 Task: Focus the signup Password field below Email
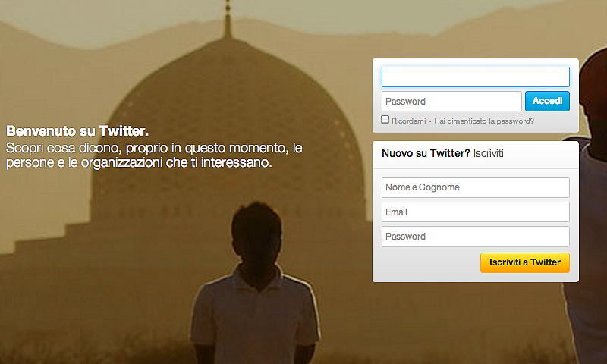point(476,237)
